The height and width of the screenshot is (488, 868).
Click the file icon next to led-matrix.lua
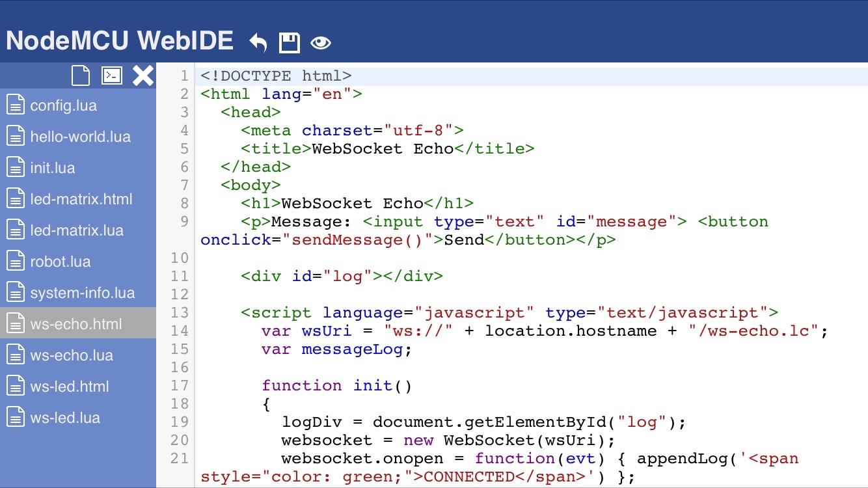pos(16,230)
